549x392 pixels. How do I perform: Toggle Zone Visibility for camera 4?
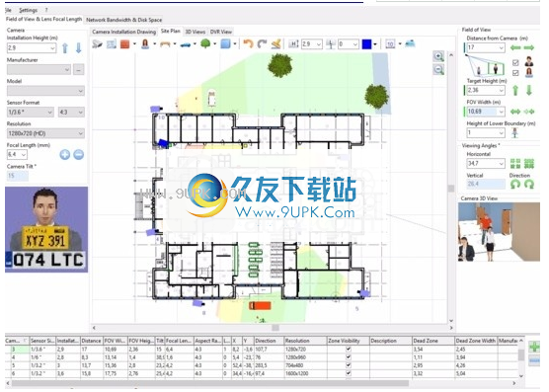click(348, 357)
